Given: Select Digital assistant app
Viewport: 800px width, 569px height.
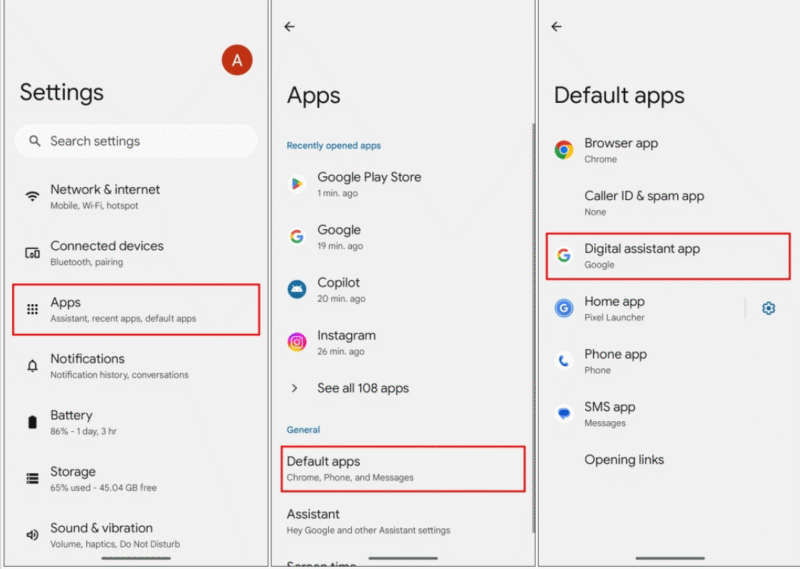Looking at the screenshot, I should pyautogui.click(x=668, y=256).
